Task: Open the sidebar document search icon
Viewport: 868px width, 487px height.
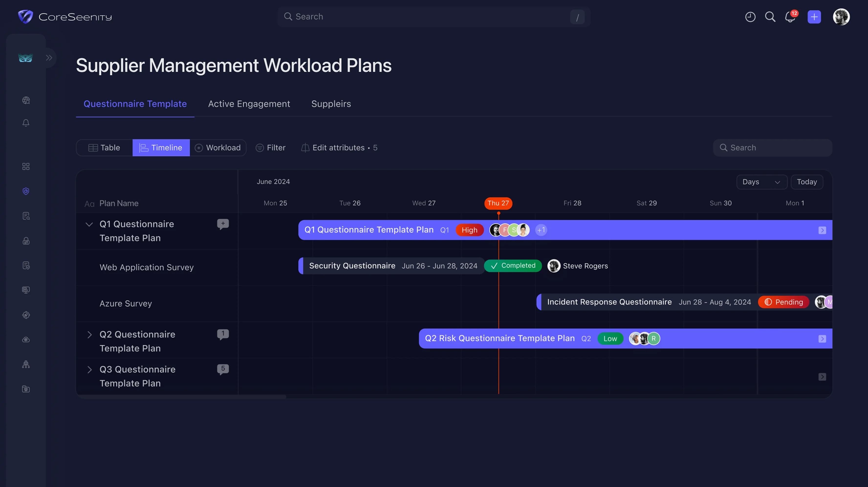Action: click(26, 216)
